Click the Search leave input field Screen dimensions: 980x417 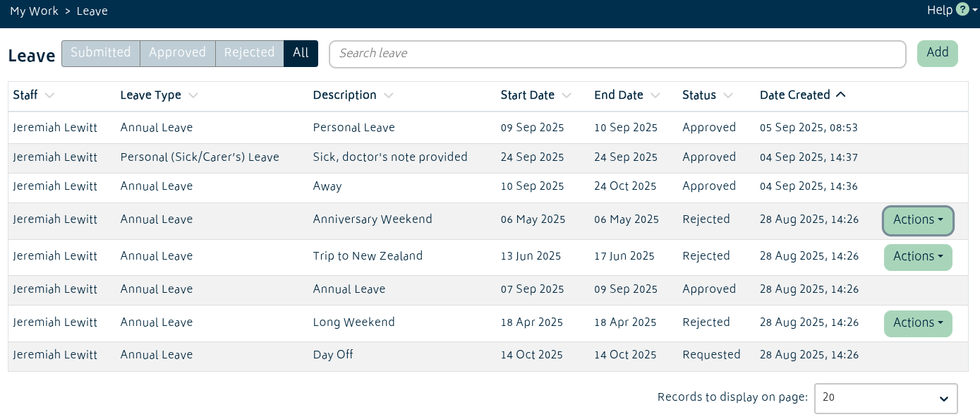click(617, 54)
